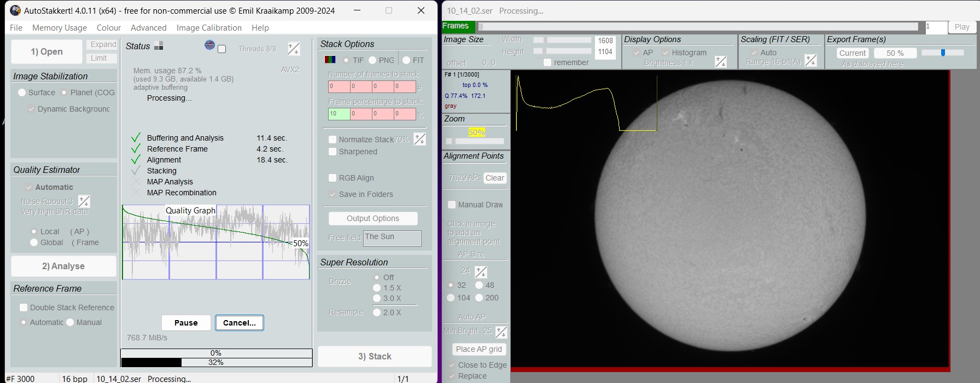Click the Frames position slider bar
This screenshot has height=383, width=980.
click(698, 26)
